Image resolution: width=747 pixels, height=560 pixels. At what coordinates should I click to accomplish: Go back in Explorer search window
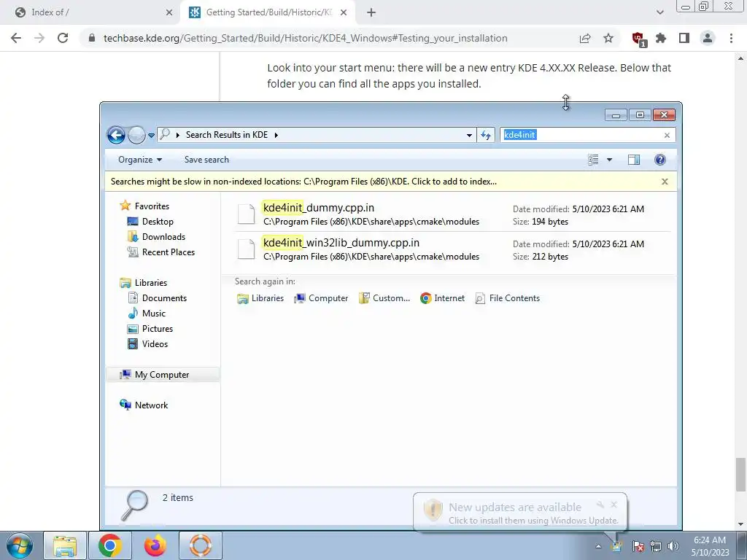(116, 135)
